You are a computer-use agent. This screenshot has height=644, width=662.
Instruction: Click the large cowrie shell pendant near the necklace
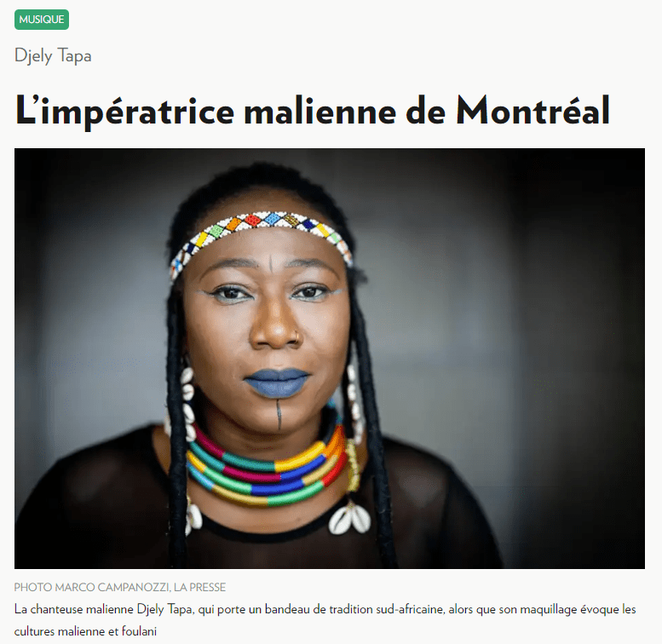point(349,518)
